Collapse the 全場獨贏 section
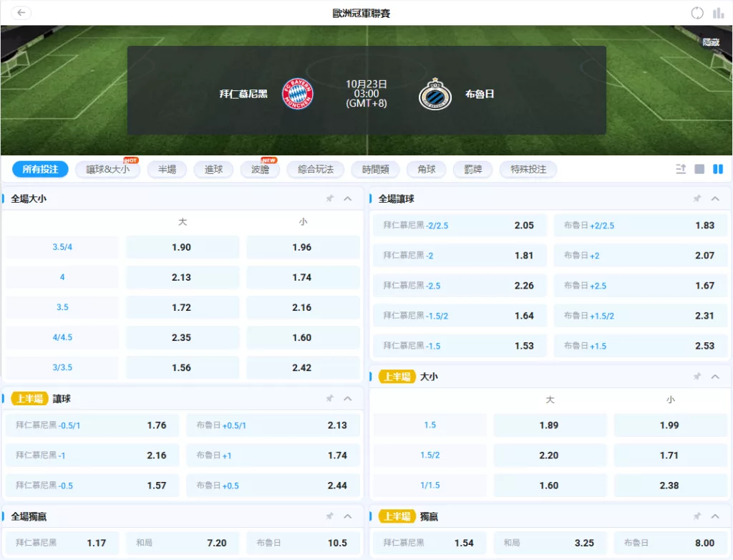The width and height of the screenshot is (733, 560). pyautogui.click(x=348, y=516)
